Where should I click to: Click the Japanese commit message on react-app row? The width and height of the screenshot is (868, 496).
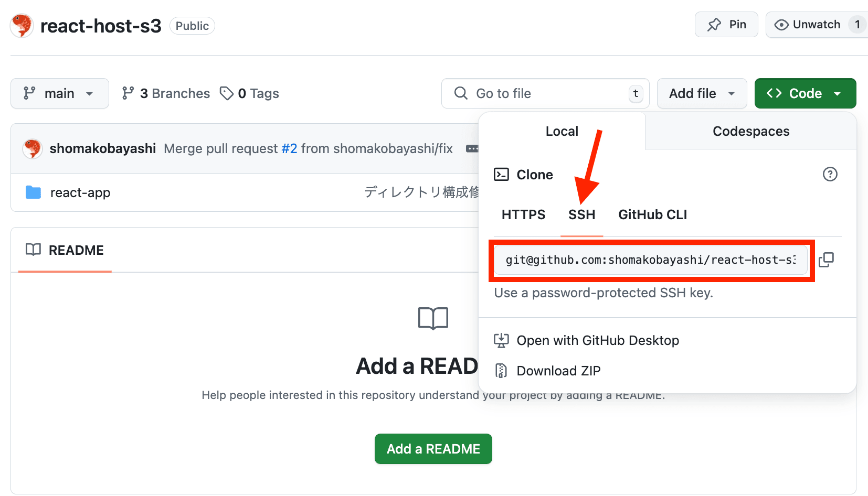pos(422,192)
